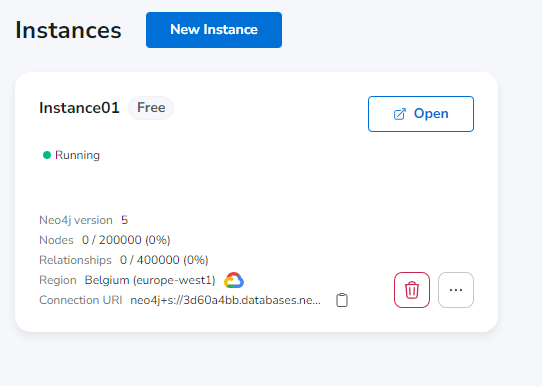
Task: Click the Instances page heading
Action: pyautogui.click(x=68, y=30)
